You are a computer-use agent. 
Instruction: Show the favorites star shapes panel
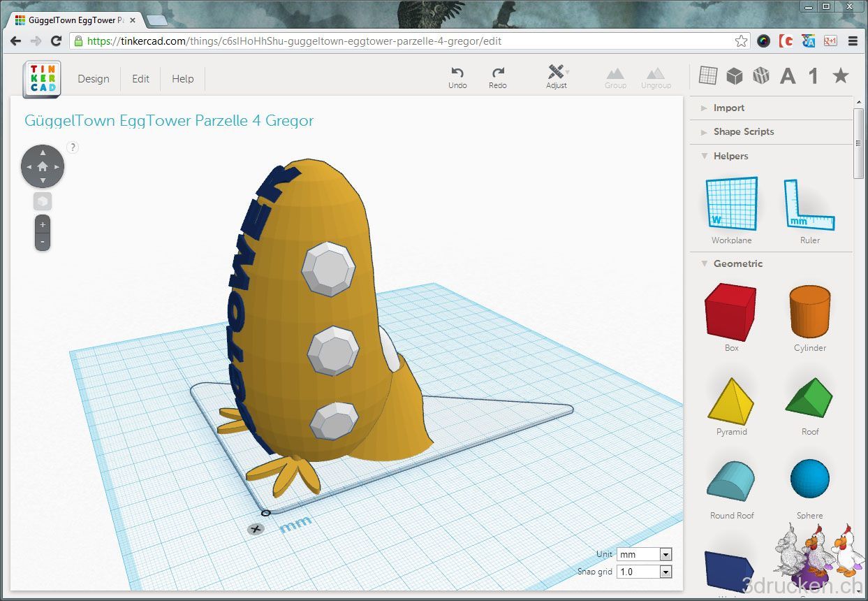[841, 75]
